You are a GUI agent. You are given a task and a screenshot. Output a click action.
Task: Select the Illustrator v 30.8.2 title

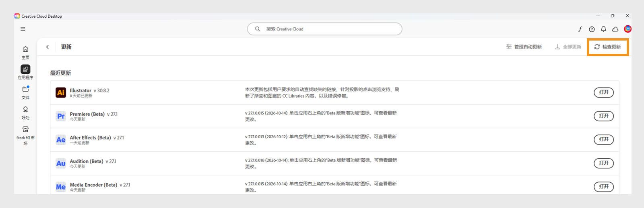coord(89,90)
